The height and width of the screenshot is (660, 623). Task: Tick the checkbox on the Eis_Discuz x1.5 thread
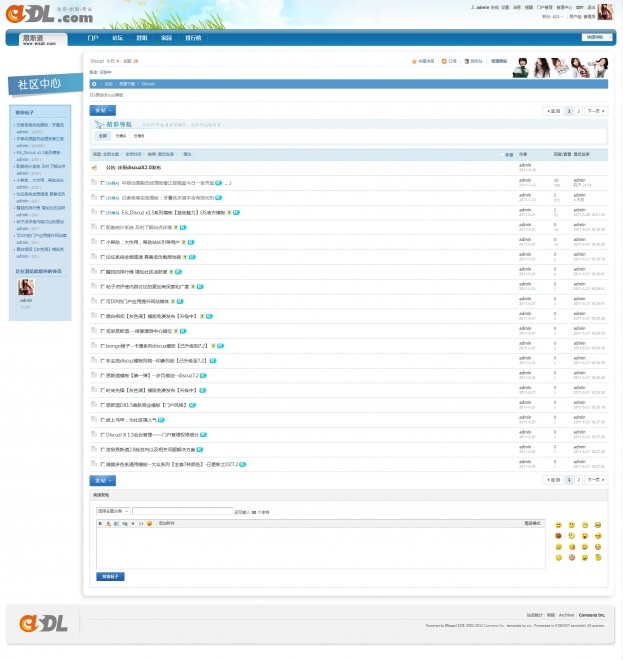(103, 213)
